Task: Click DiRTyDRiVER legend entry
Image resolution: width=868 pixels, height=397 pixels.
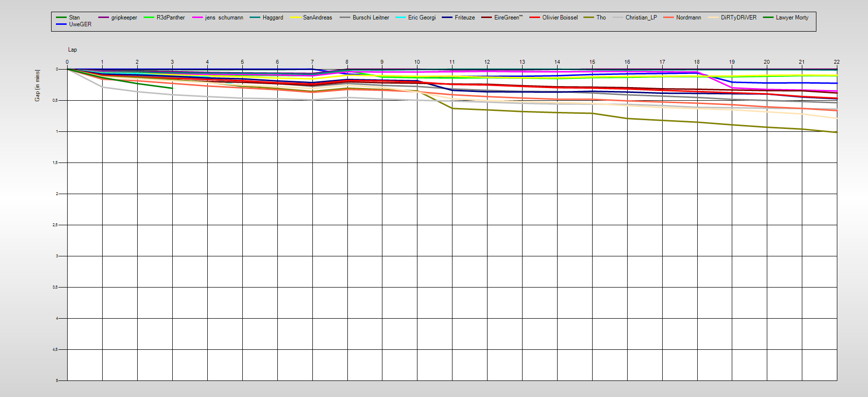Action: [x=739, y=18]
